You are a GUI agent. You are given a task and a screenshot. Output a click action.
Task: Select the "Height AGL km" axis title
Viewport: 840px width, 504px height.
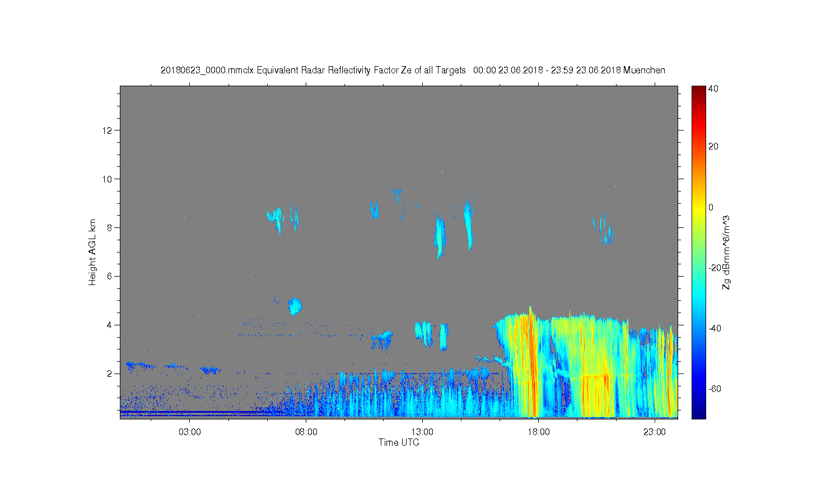[x=92, y=252]
